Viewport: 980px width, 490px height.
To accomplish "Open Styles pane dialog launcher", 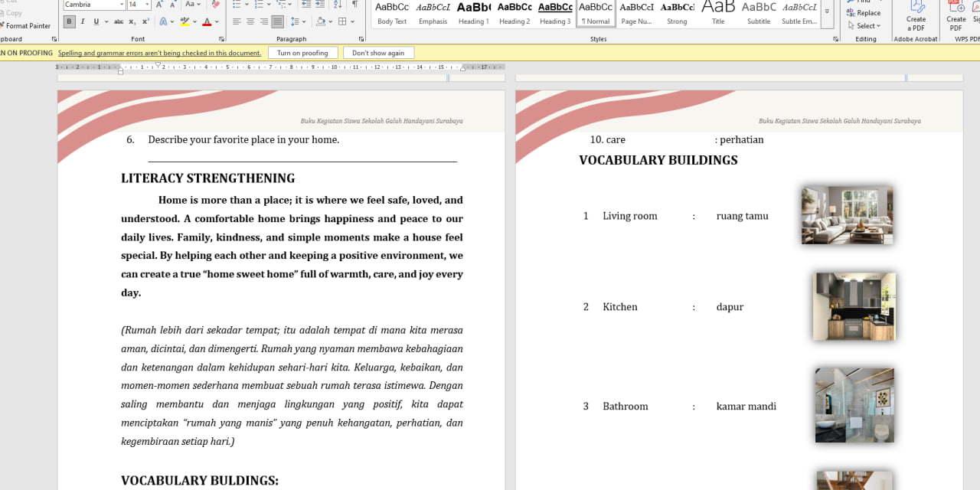I will pos(834,38).
